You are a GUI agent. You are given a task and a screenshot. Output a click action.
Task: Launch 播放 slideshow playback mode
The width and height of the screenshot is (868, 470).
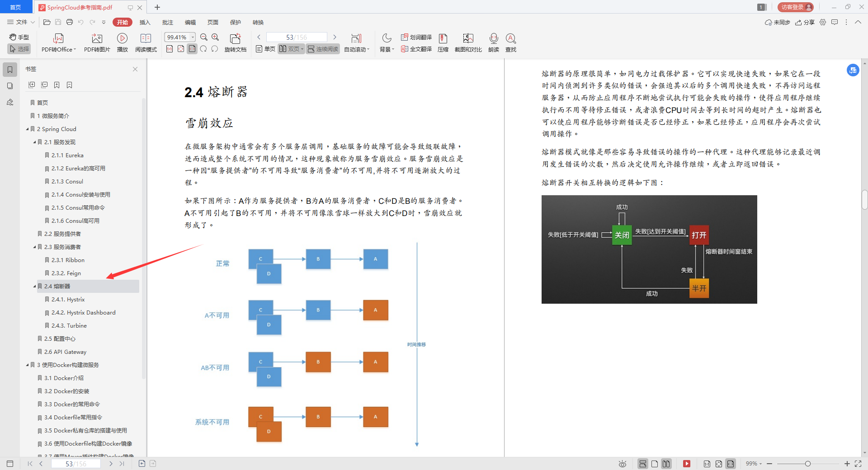[123, 42]
